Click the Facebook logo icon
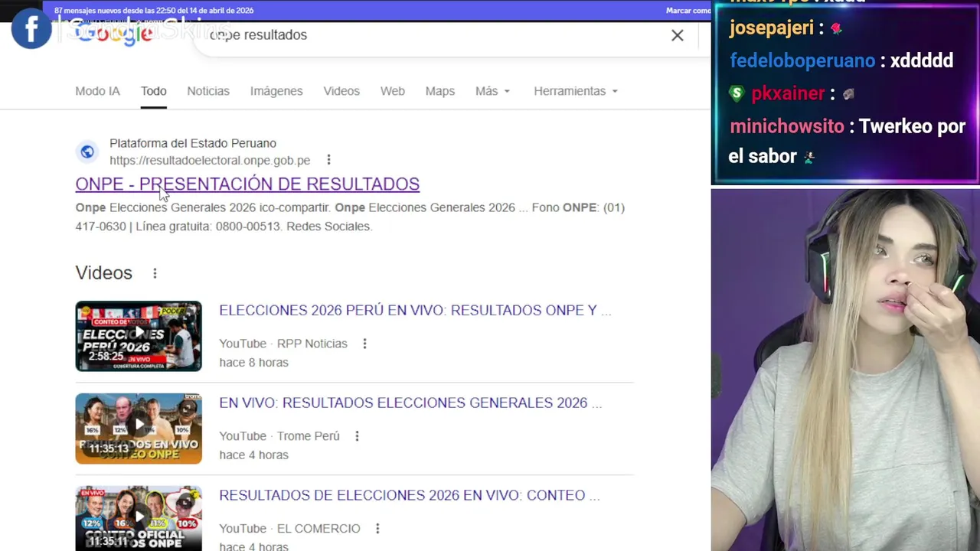This screenshot has height=551, width=980. click(x=31, y=29)
